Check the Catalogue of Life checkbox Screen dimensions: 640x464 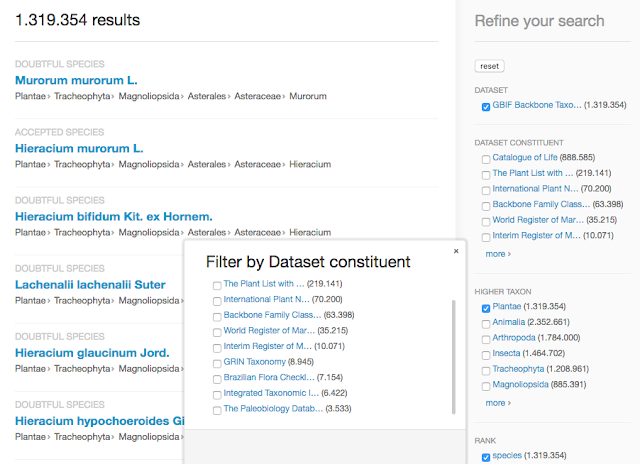point(486,158)
